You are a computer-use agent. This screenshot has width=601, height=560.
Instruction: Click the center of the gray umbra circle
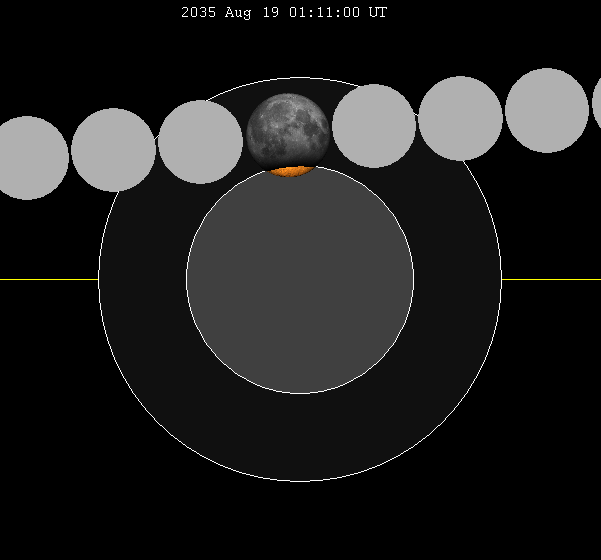(x=300, y=280)
